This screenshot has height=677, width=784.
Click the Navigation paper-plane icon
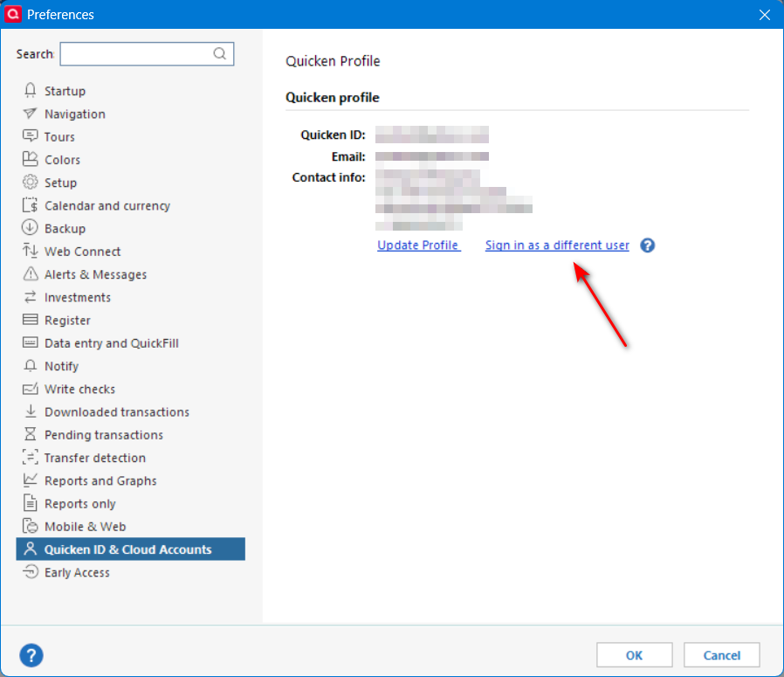coord(30,114)
